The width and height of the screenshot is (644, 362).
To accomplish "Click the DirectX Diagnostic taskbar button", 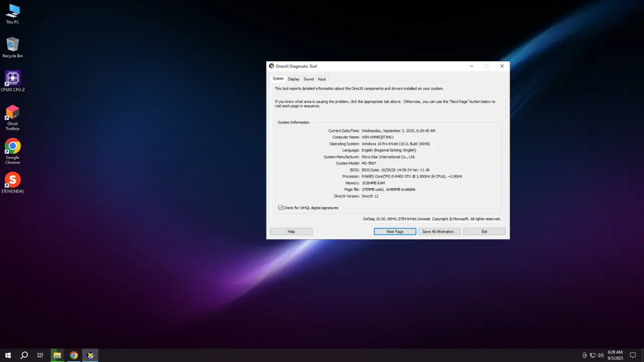I will click(90, 355).
